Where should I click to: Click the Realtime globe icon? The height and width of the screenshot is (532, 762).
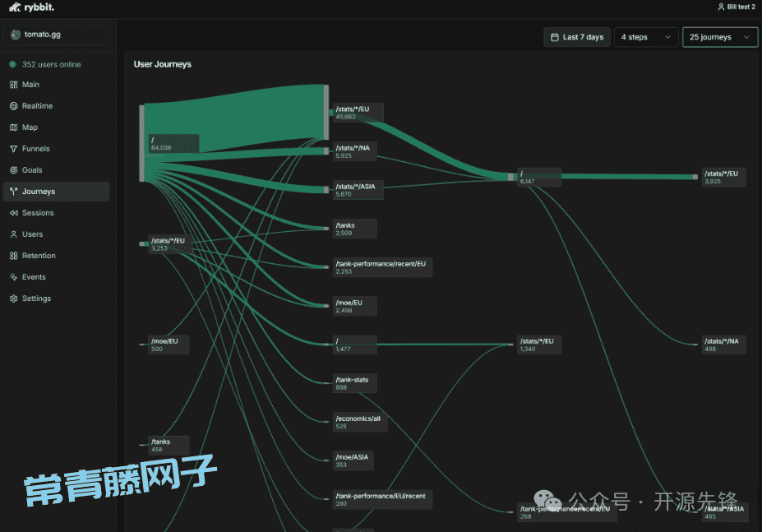click(x=13, y=106)
